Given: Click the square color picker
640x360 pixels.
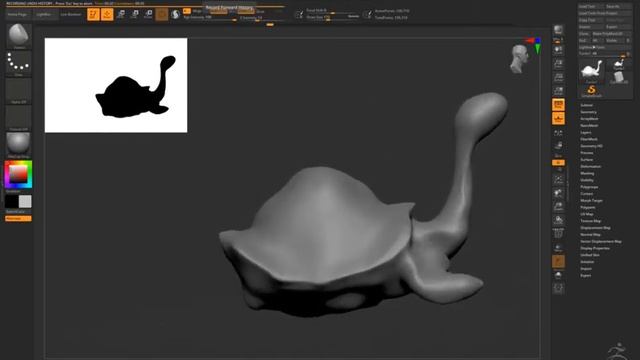Looking at the screenshot, I should [18, 174].
